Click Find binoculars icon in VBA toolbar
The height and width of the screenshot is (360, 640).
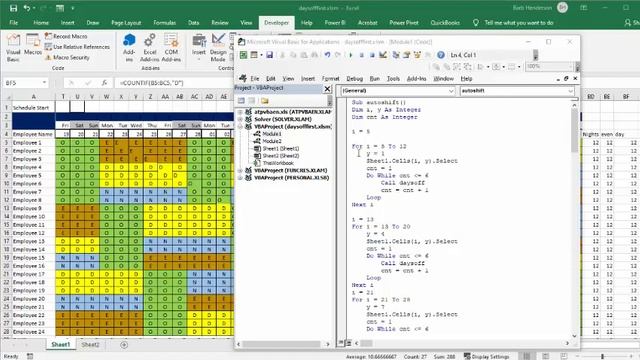(314, 55)
